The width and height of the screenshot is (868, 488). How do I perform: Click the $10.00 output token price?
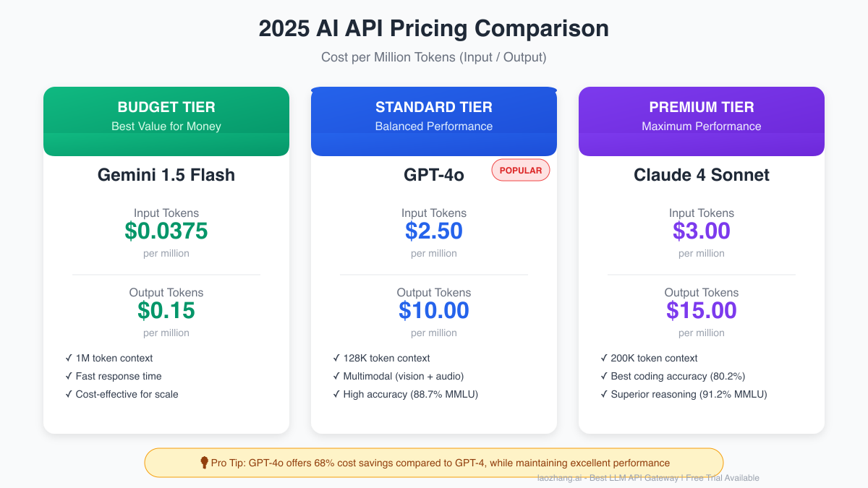(x=434, y=310)
